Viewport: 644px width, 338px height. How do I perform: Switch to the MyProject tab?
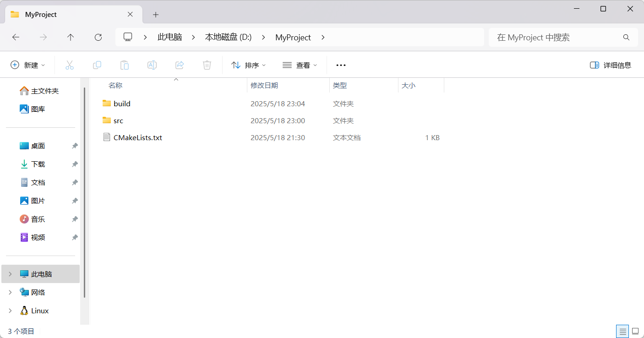pos(69,14)
